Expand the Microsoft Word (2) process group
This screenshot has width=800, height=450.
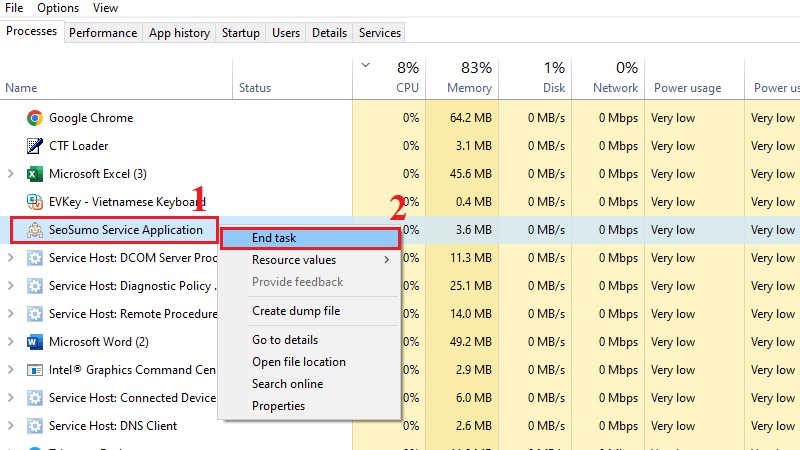(x=11, y=342)
